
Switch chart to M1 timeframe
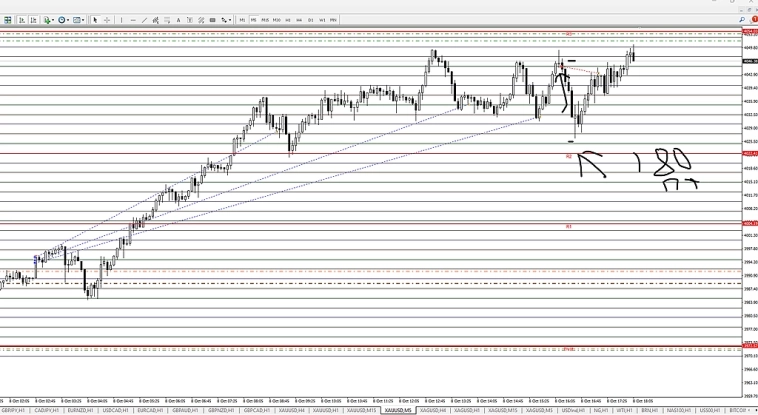(243, 20)
